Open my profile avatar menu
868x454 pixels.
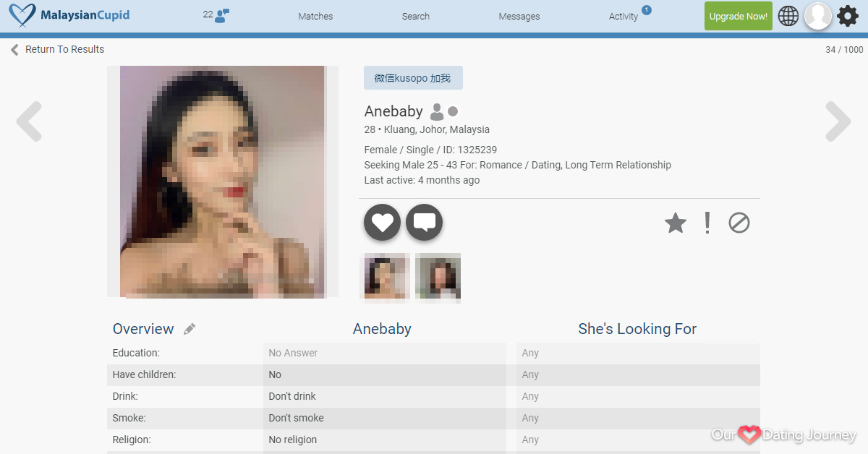click(x=818, y=16)
